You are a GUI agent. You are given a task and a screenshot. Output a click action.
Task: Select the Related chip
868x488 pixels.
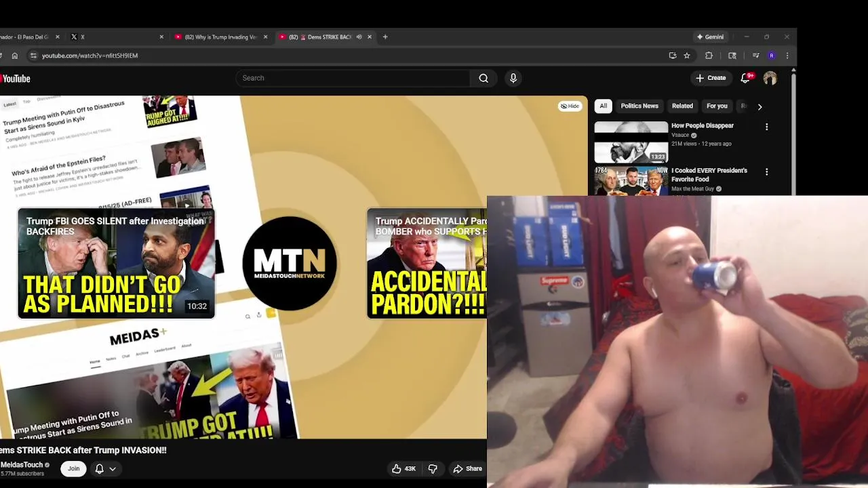click(x=682, y=106)
